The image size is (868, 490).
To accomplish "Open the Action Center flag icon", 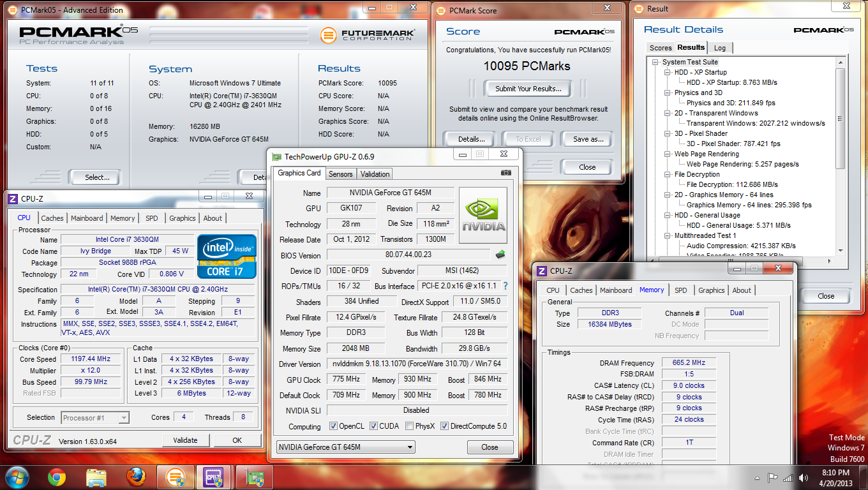I will tap(772, 477).
